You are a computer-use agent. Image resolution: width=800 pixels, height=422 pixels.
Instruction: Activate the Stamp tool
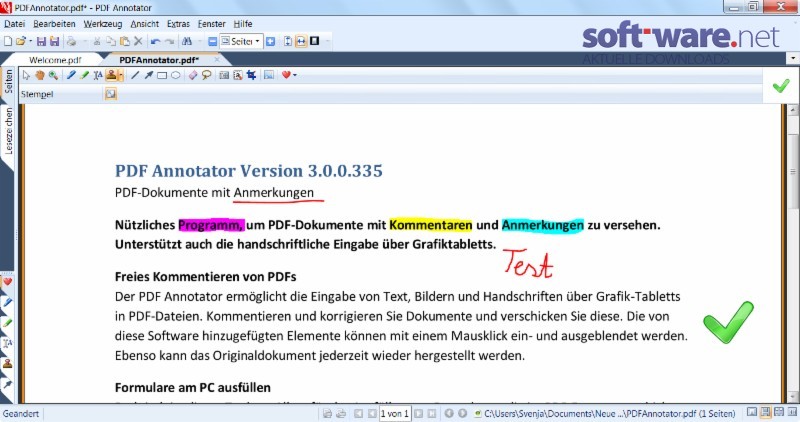pos(111,76)
